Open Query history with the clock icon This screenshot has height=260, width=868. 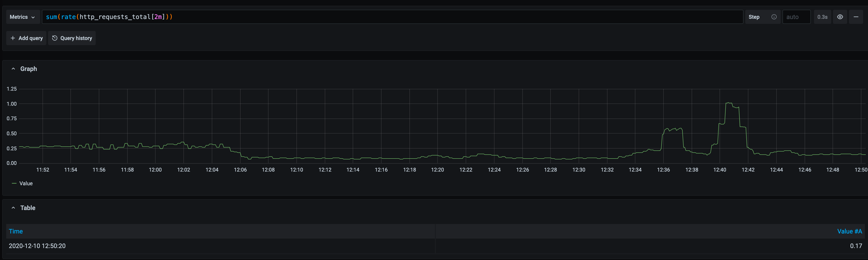point(54,38)
